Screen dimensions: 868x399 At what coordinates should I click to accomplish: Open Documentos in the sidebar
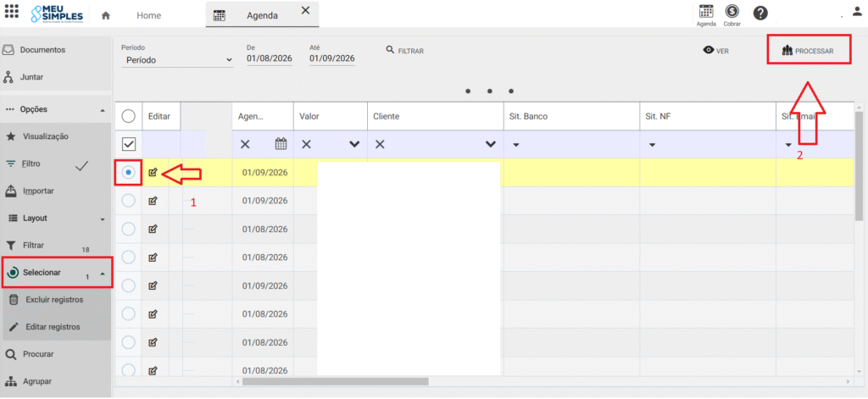click(x=42, y=50)
